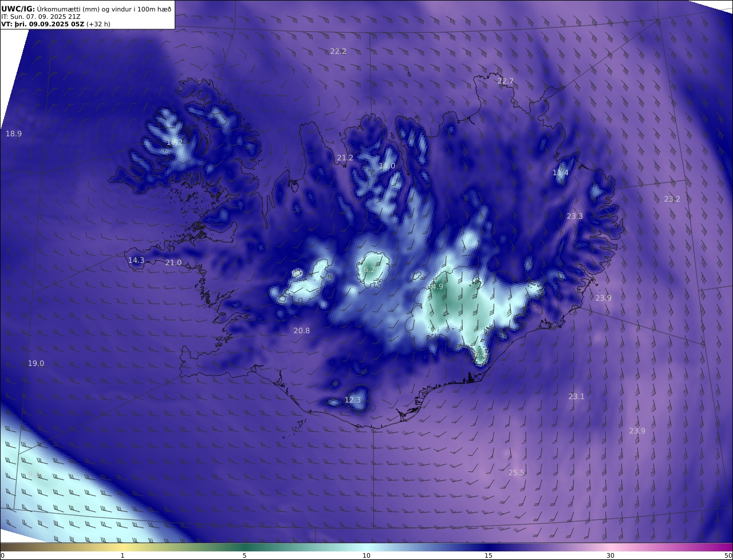
Task: Click the colorbar tick label 15
Action: point(488,556)
